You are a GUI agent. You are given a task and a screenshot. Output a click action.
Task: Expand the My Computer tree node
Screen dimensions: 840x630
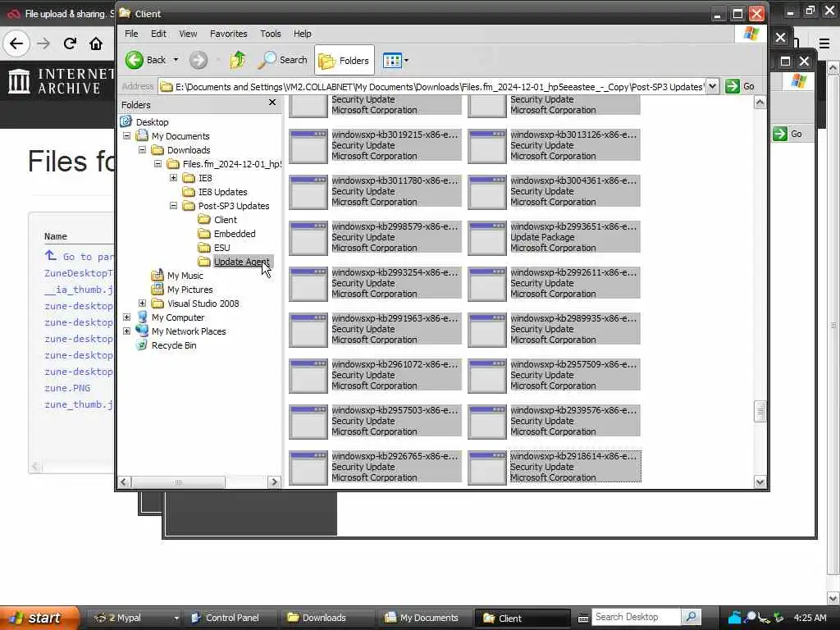coord(127,317)
